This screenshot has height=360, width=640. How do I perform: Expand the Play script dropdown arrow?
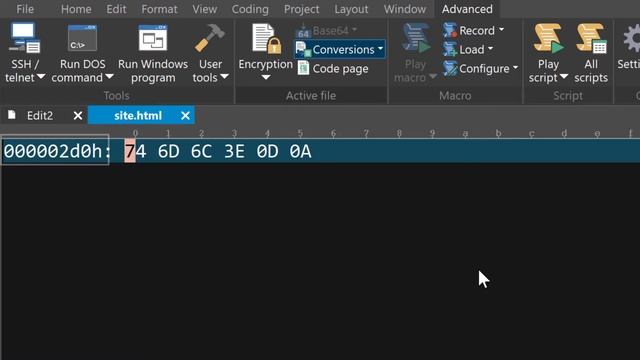click(564, 77)
